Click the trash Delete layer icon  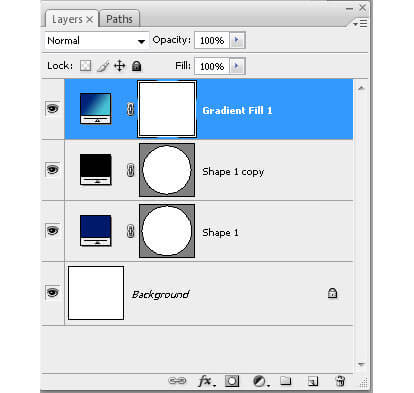pos(340,381)
